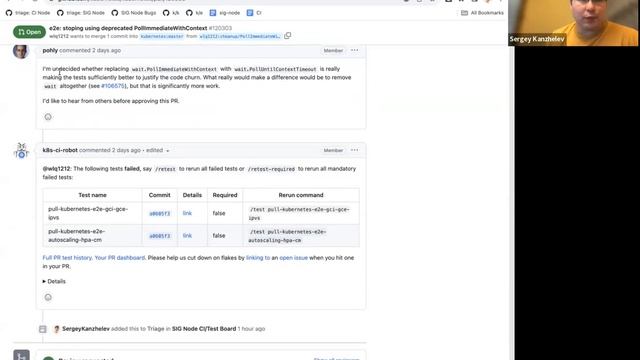The width and height of the screenshot is (640, 360).
Task: Click pohly's avatar
Action: [21, 51]
